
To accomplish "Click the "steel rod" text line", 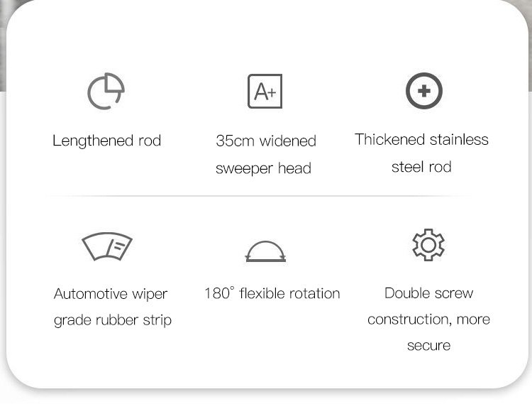I will (x=421, y=167).
